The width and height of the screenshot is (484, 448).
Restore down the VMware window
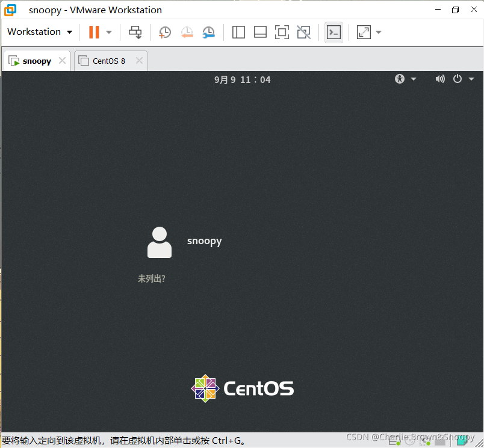(x=455, y=10)
